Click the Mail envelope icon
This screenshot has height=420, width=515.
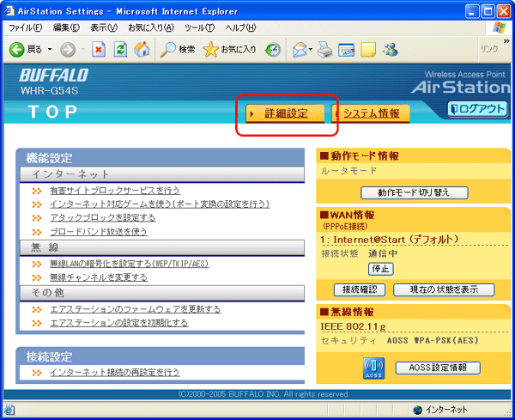point(300,50)
